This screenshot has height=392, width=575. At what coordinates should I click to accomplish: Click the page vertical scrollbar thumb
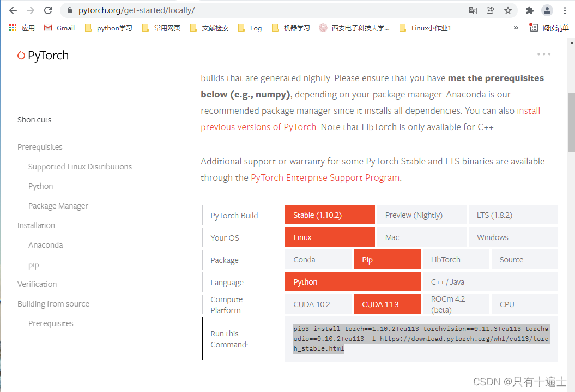click(x=571, y=122)
